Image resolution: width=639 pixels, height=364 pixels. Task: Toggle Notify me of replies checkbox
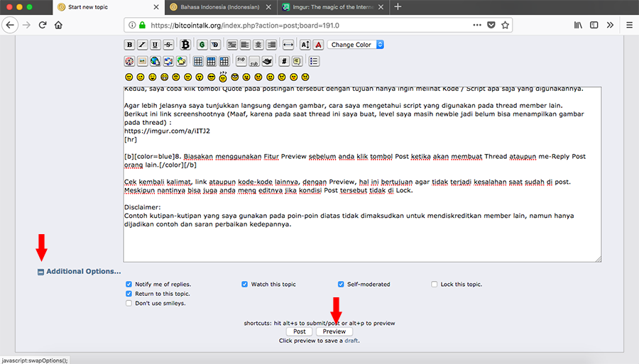(129, 285)
